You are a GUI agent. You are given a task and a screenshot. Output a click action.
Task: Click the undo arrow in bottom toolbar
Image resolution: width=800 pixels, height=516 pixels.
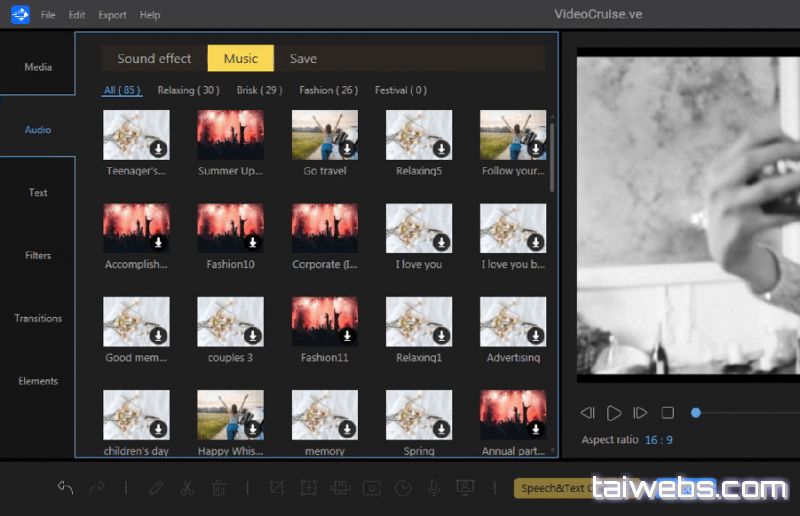(x=66, y=488)
